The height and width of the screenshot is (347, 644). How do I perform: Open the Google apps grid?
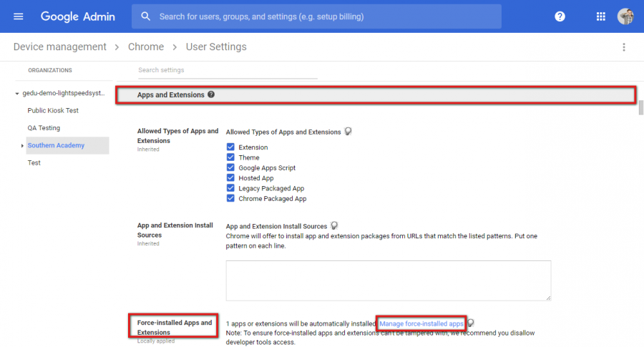(601, 16)
